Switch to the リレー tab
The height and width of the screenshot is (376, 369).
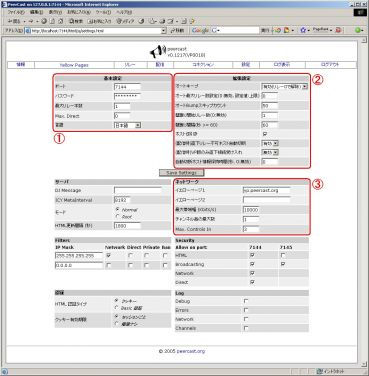tap(130, 65)
